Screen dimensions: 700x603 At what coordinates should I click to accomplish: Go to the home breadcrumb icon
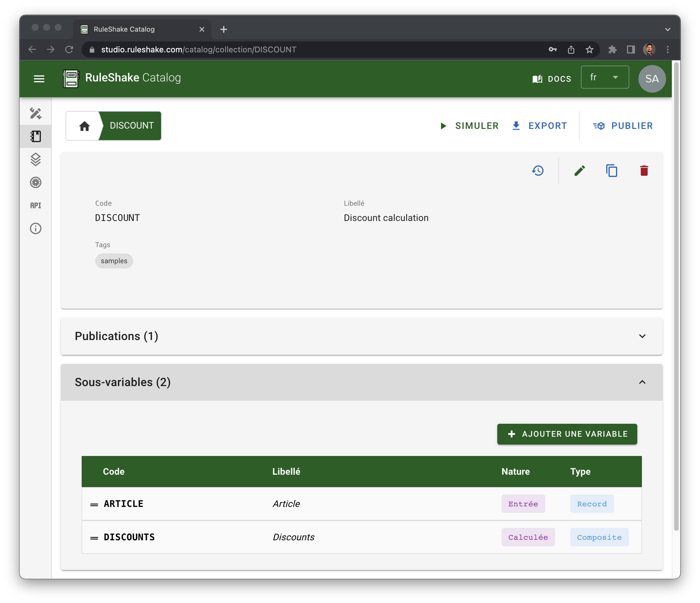[x=85, y=126]
